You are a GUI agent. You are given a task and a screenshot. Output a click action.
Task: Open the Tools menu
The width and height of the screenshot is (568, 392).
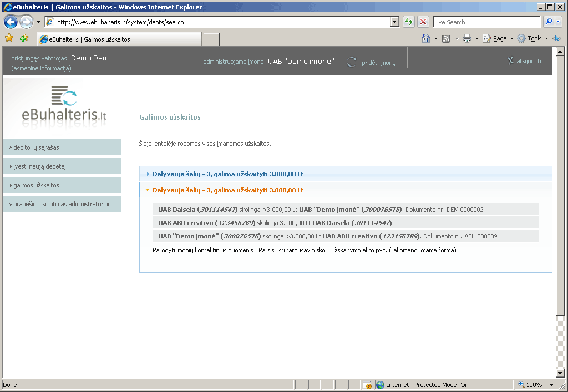[533, 38]
